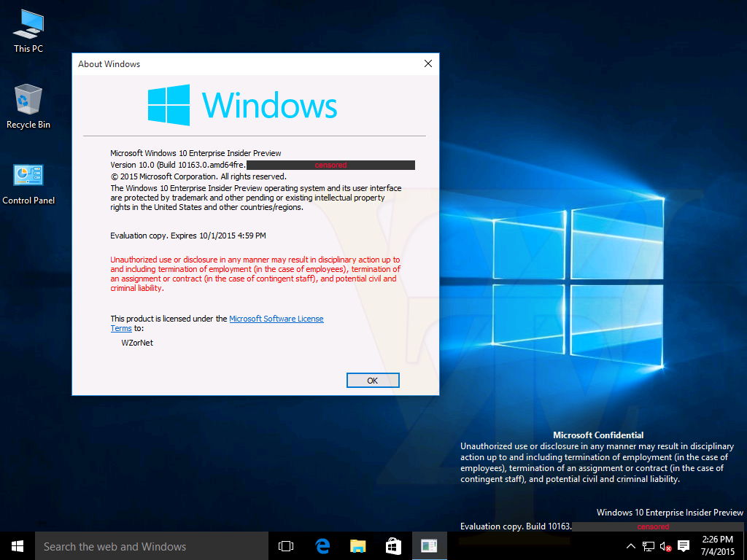This screenshot has width=747, height=560.
Task: Launch Microsoft Edge from the taskbar
Action: pyautogui.click(x=322, y=546)
